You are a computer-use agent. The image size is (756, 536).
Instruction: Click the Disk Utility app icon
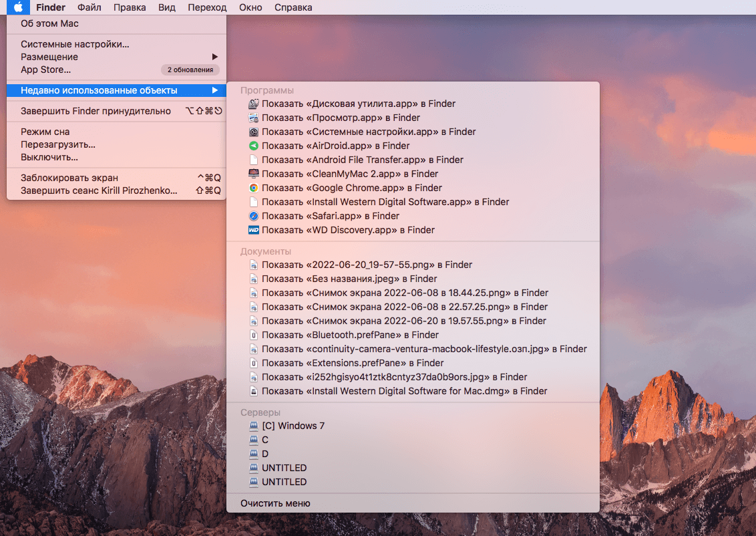point(253,104)
